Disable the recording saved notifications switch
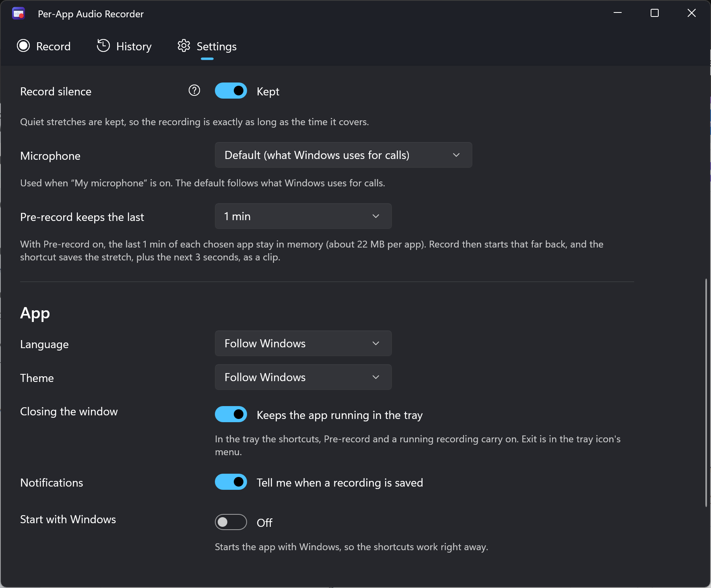This screenshot has height=588, width=711. coord(231,482)
